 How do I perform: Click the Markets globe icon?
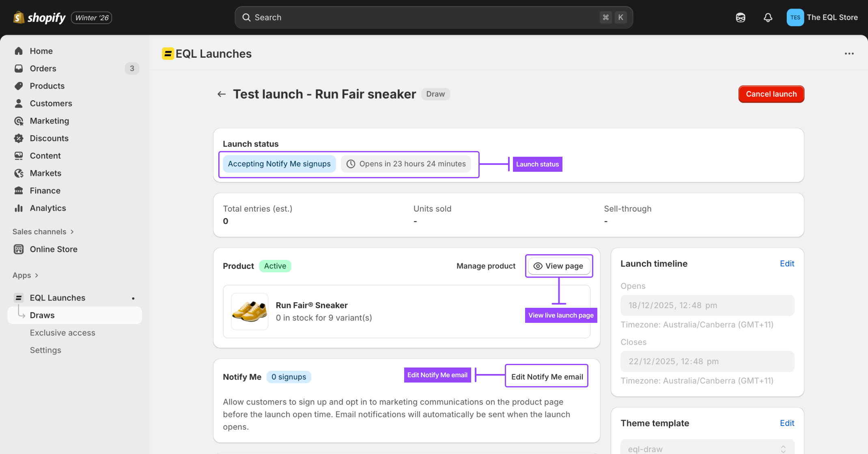pos(19,173)
